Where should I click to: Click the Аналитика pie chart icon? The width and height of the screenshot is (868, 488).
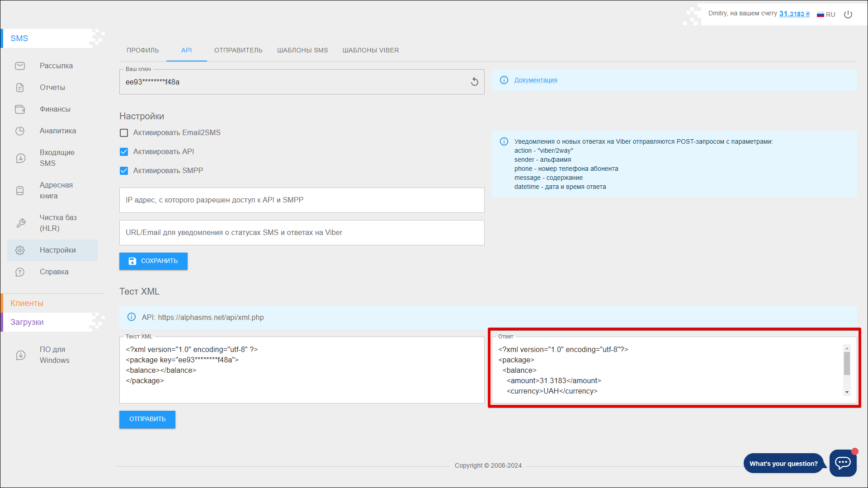pyautogui.click(x=20, y=131)
